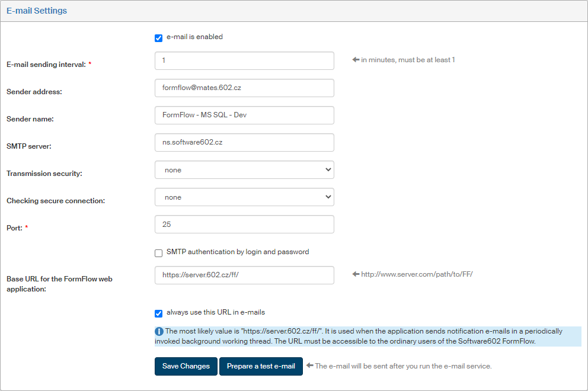This screenshot has width=588, height=391.
Task: Focus the E-mail sending interval field
Action: click(244, 60)
